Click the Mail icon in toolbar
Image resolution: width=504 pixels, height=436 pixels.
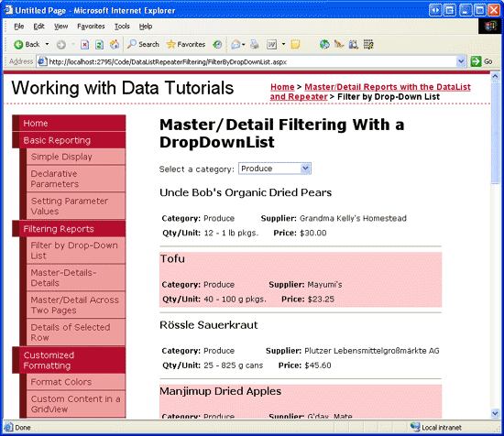236,44
